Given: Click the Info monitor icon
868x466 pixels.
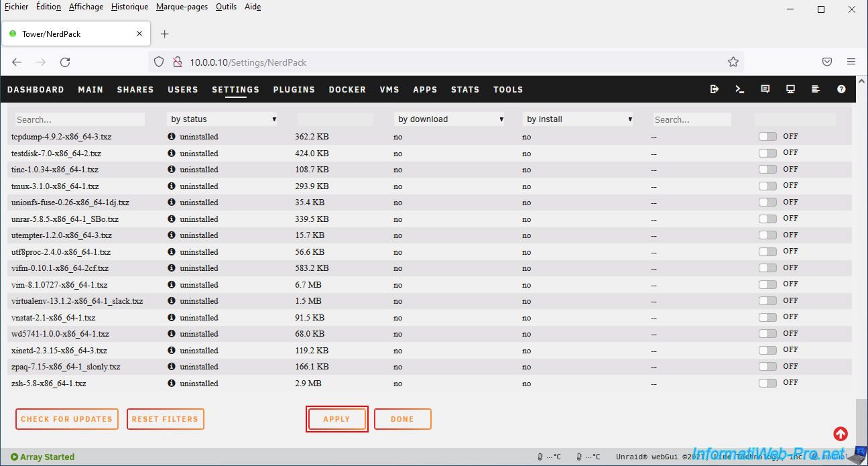Looking at the screenshot, I should pos(790,89).
